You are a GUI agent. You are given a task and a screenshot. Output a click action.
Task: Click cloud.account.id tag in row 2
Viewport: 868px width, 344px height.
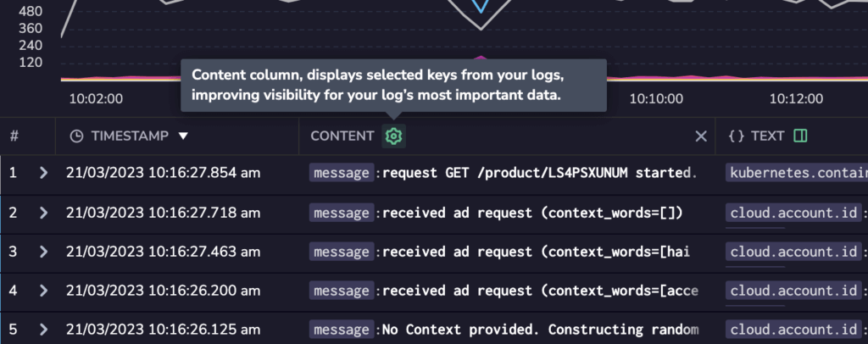point(793,213)
